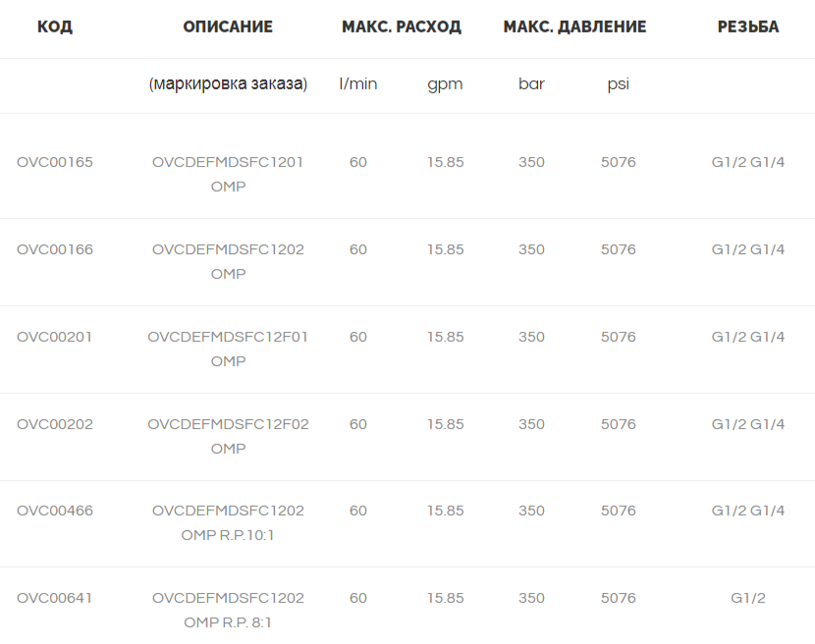Select product code OVC00166
Image resolution: width=815 pixels, height=644 pixels.
55,249
